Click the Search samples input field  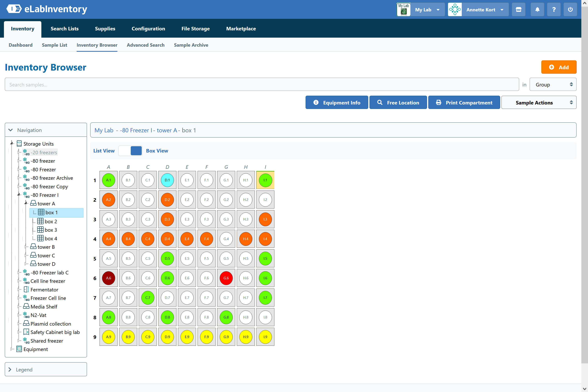coord(261,84)
